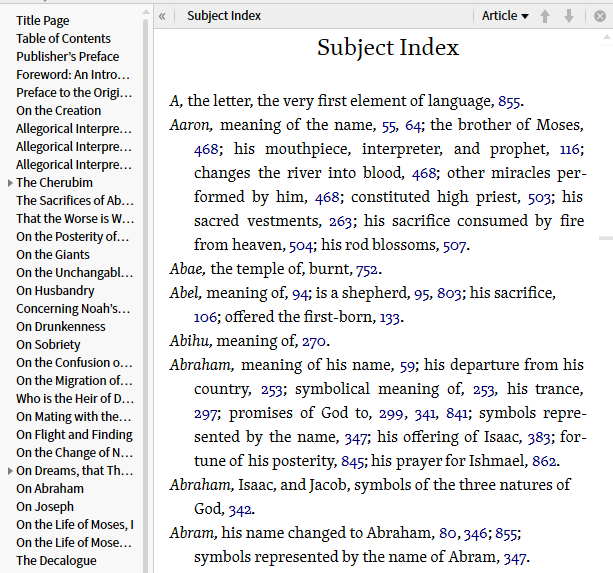Viewport: 613px width, 573px height.
Task: Open Publisher's Preface chapter
Action: coord(67,57)
